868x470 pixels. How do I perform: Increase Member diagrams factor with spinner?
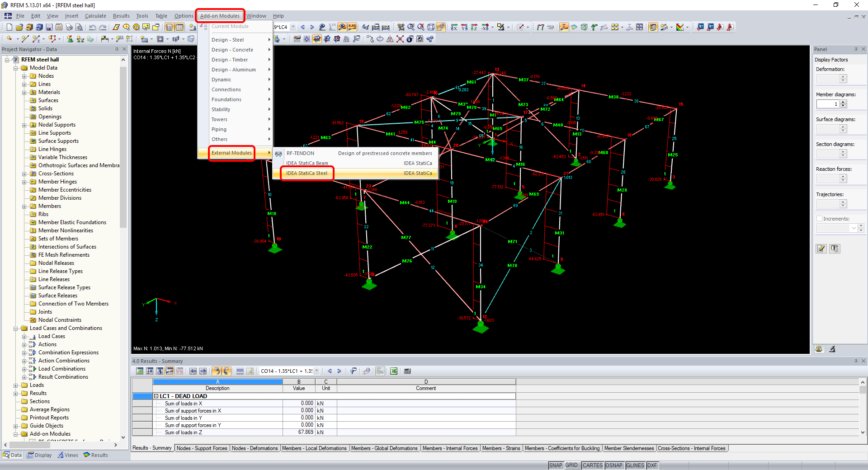[843, 102]
